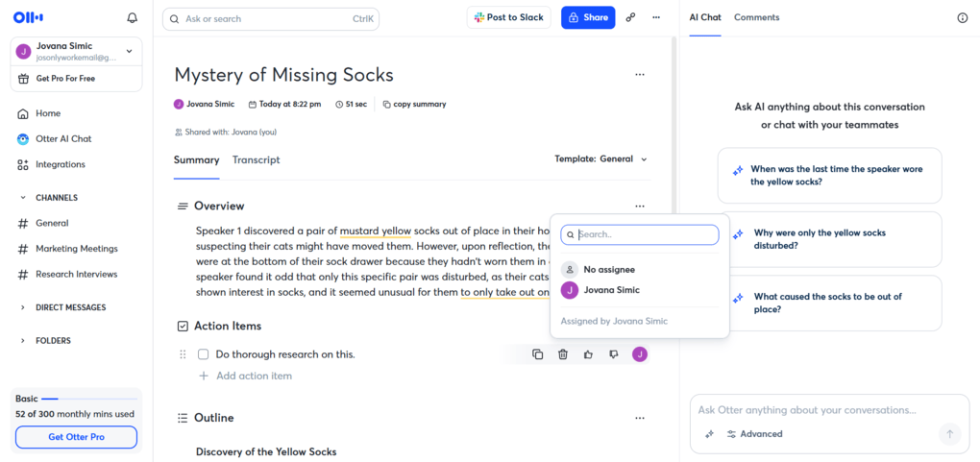The width and height of the screenshot is (980, 462).
Task: Open the Template General dropdown
Action: [x=600, y=159]
